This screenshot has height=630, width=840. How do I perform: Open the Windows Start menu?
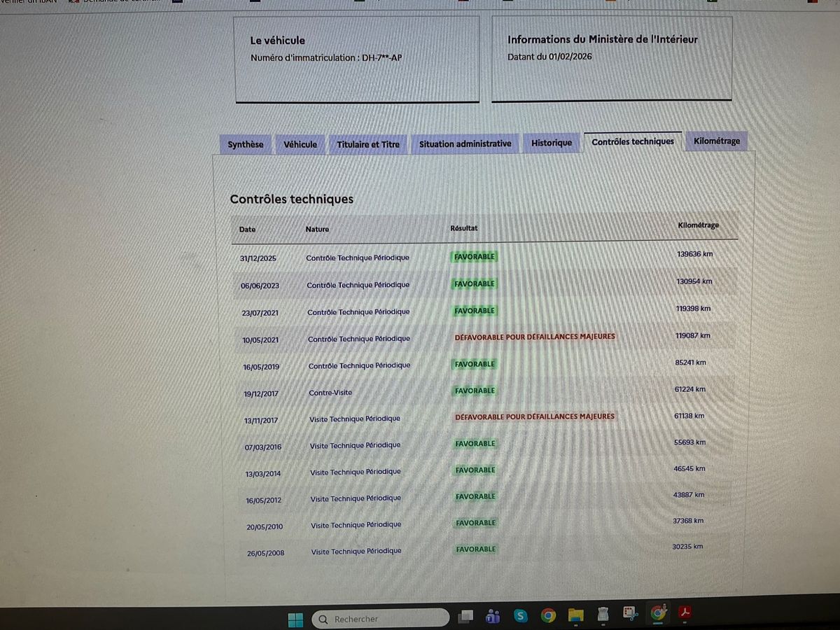[x=295, y=619]
